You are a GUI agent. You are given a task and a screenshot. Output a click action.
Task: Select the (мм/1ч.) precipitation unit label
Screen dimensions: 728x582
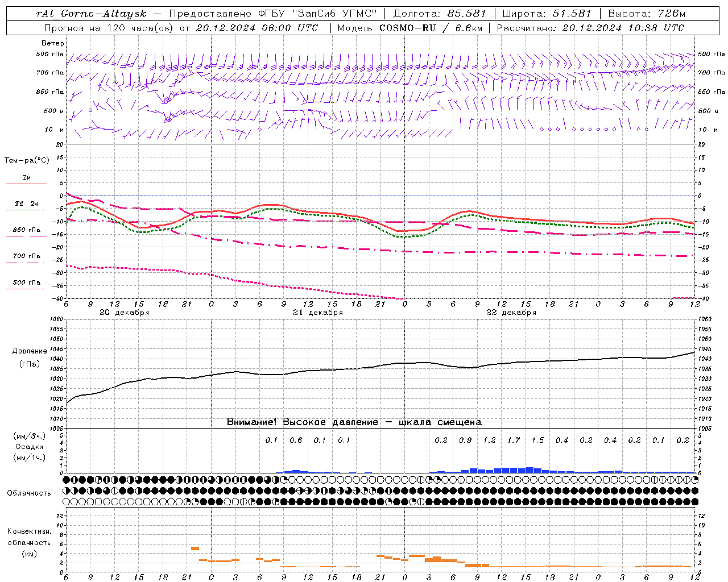click(30, 458)
